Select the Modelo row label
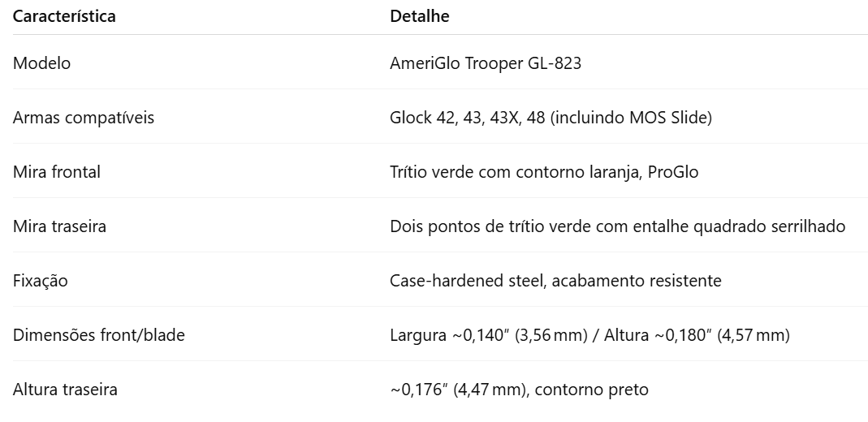The image size is (868, 422). click(41, 63)
